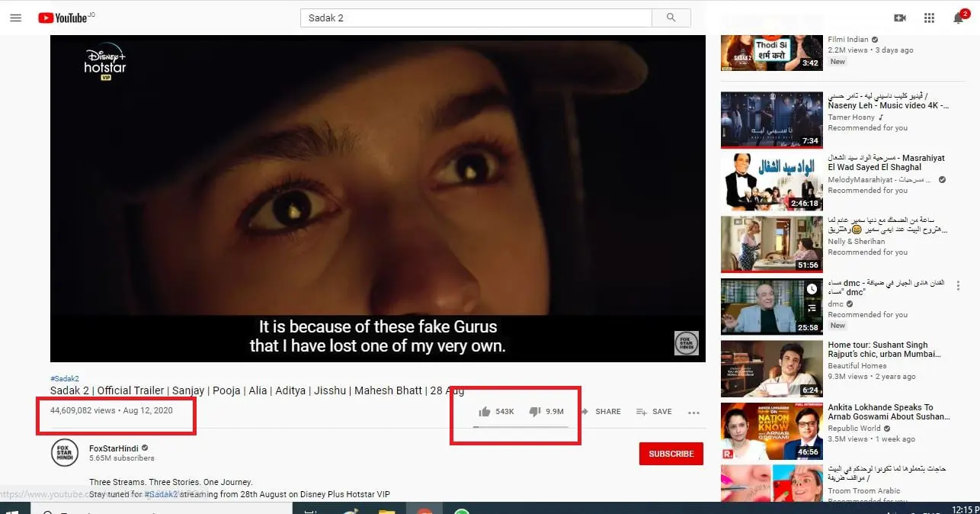Open File Explorer folder in taskbar
This screenshot has width=980, height=514.
(386, 510)
